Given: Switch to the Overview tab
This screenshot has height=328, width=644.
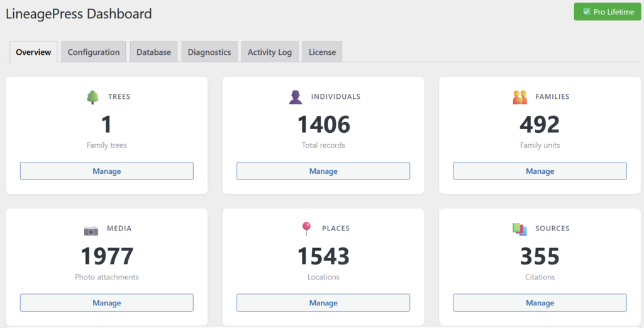Looking at the screenshot, I should [33, 52].
